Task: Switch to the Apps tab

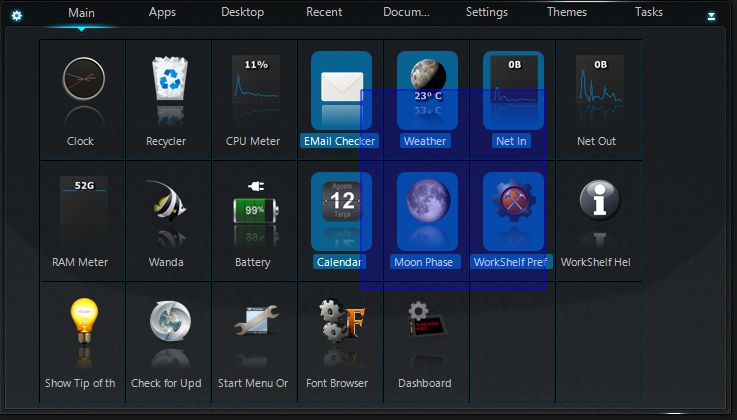Action: pos(162,13)
